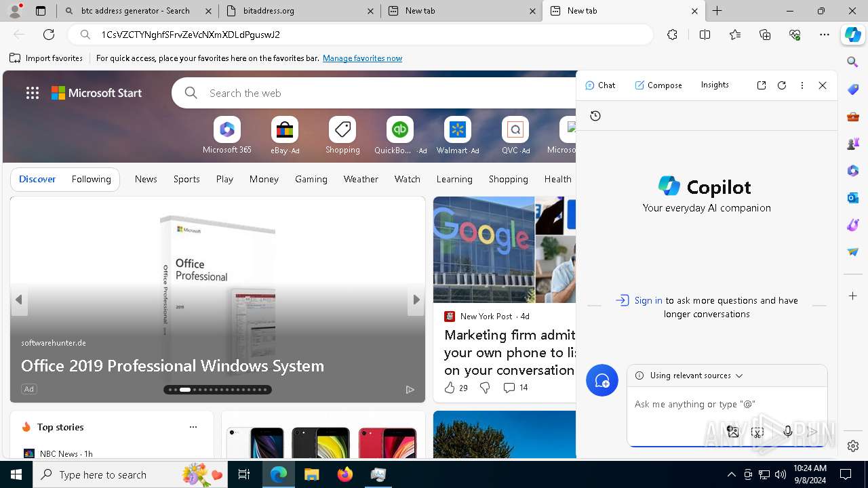The height and width of the screenshot is (488, 868).
Task: Select the Copilot Insights tab
Action: click(715, 85)
